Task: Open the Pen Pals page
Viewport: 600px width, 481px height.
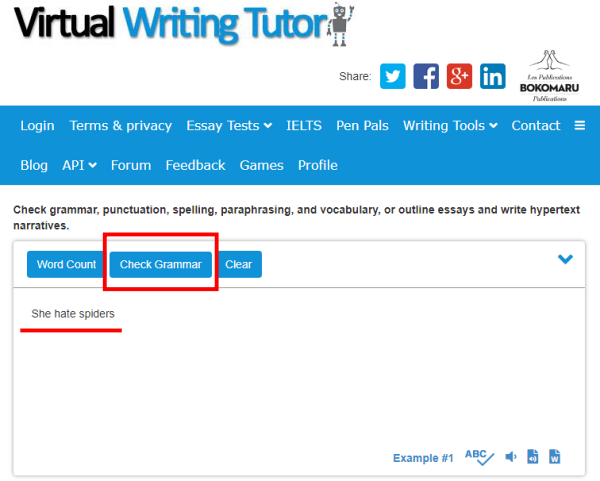Action: pyautogui.click(x=362, y=126)
